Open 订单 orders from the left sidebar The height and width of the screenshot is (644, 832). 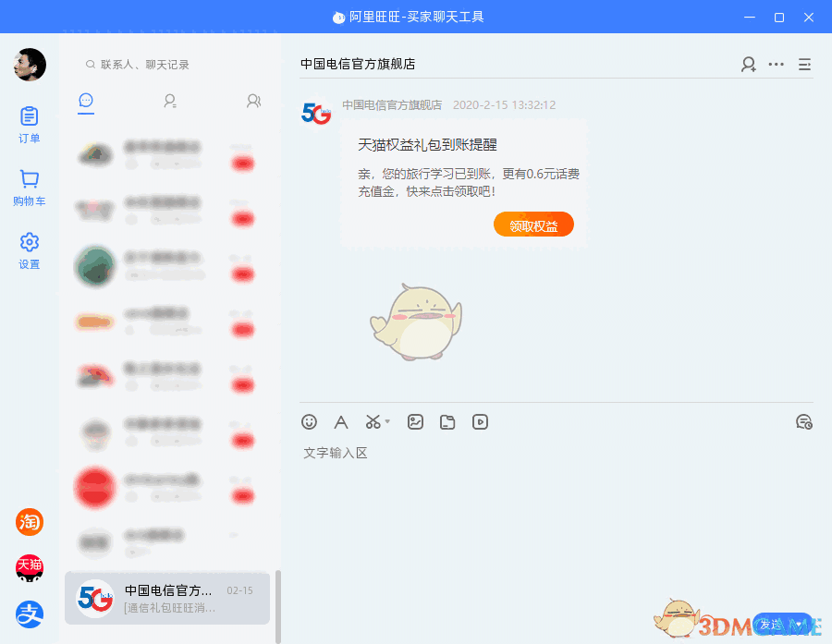[x=29, y=125]
